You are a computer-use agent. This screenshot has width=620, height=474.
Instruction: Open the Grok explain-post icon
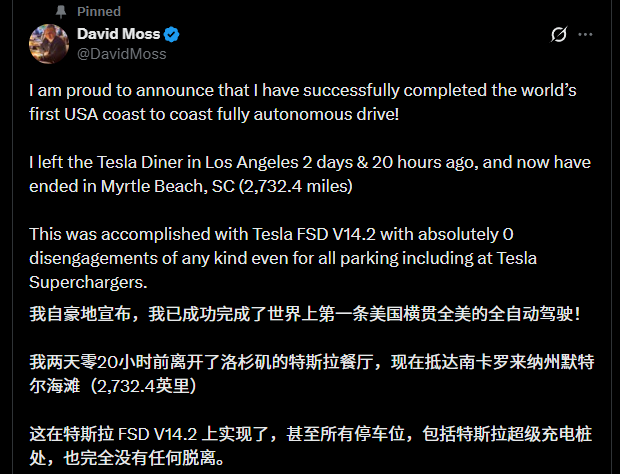tap(560, 35)
